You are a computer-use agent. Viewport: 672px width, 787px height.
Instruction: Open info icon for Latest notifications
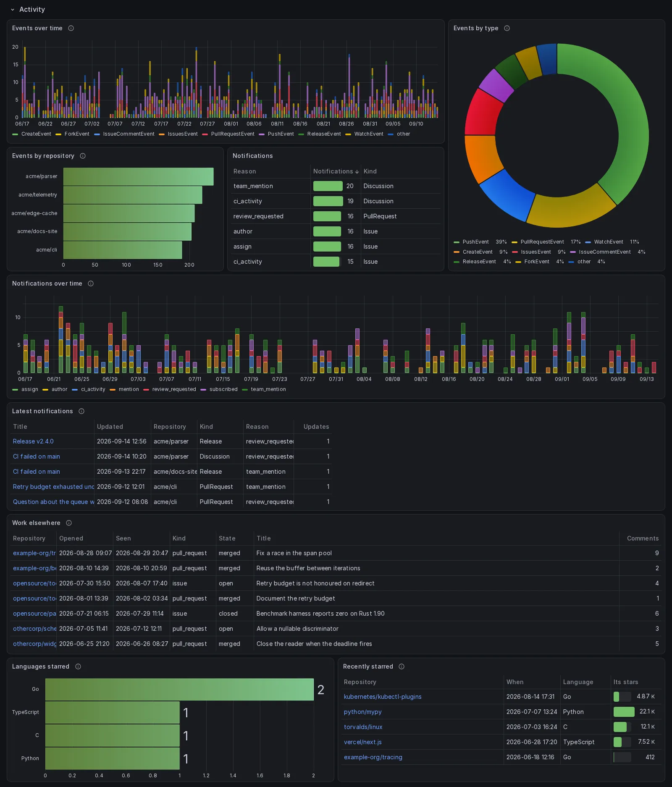[81, 411]
